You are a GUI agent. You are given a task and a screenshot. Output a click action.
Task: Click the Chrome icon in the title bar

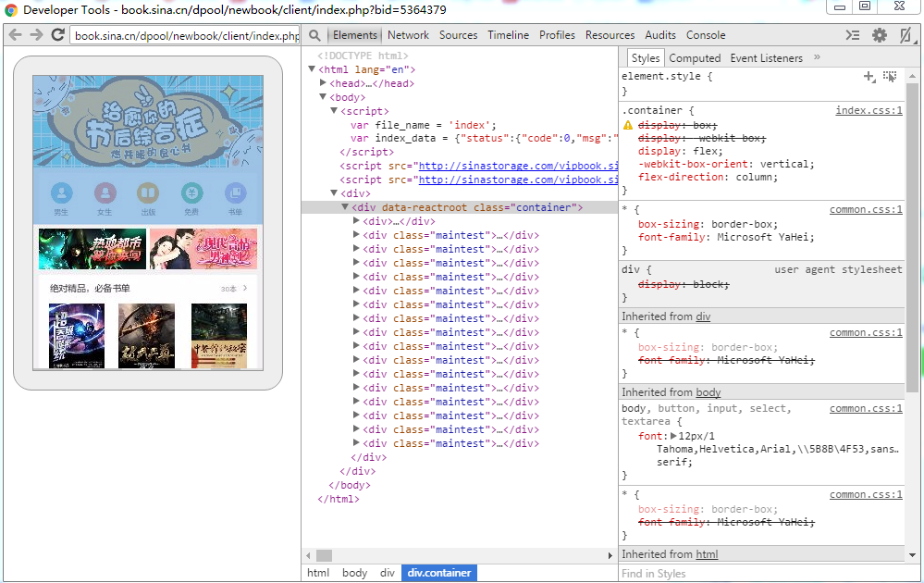[x=11, y=10]
